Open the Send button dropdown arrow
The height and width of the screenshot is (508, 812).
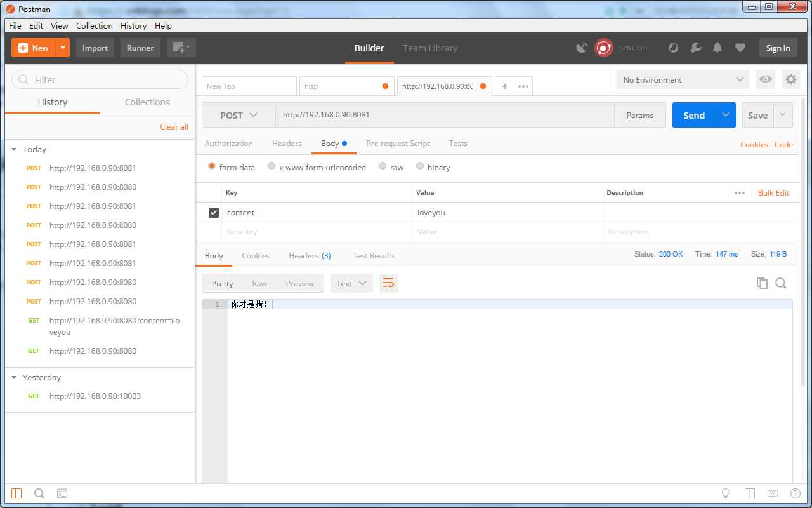[726, 115]
